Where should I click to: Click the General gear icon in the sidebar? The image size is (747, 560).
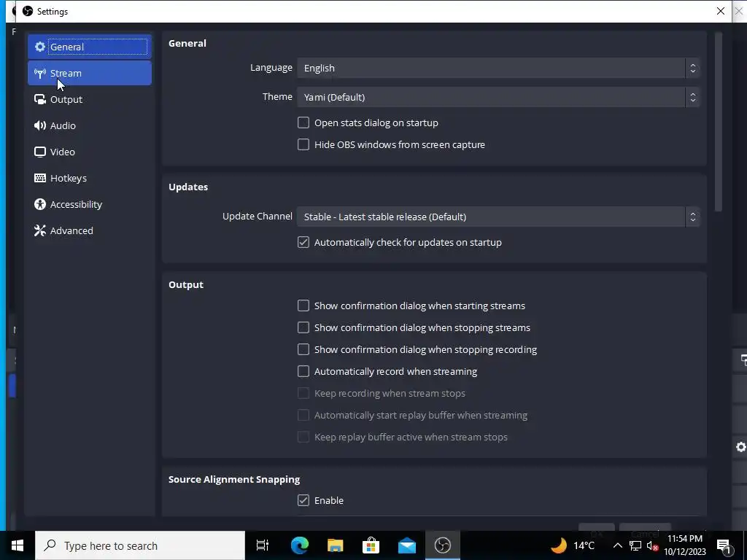[40, 47]
